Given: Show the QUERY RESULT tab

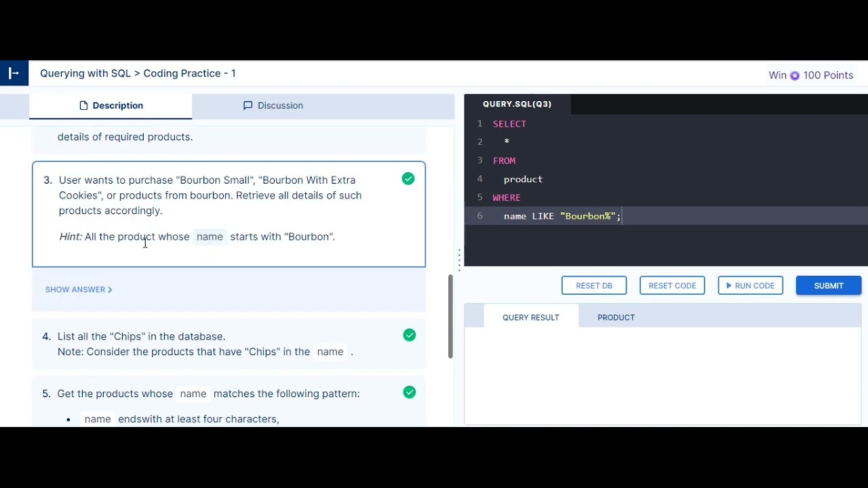Looking at the screenshot, I should click(x=531, y=317).
